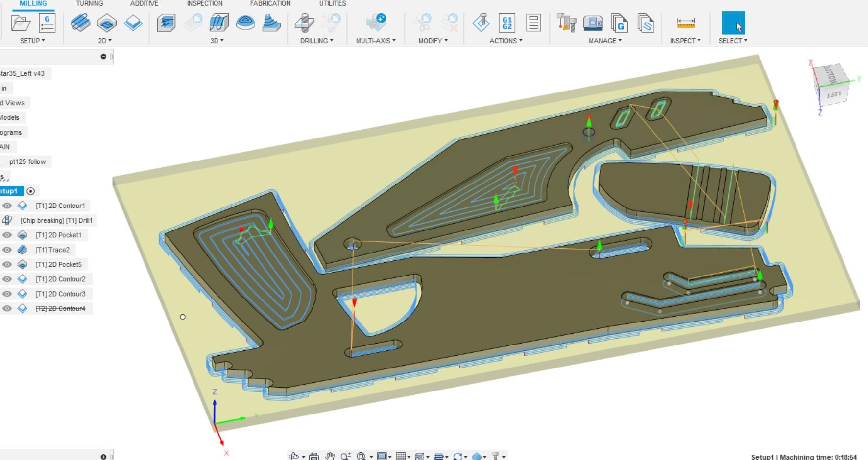The width and height of the screenshot is (868, 460).
Task: Toggle visibility of 2D Contour2 toolpath
Action: click(7, 279)
